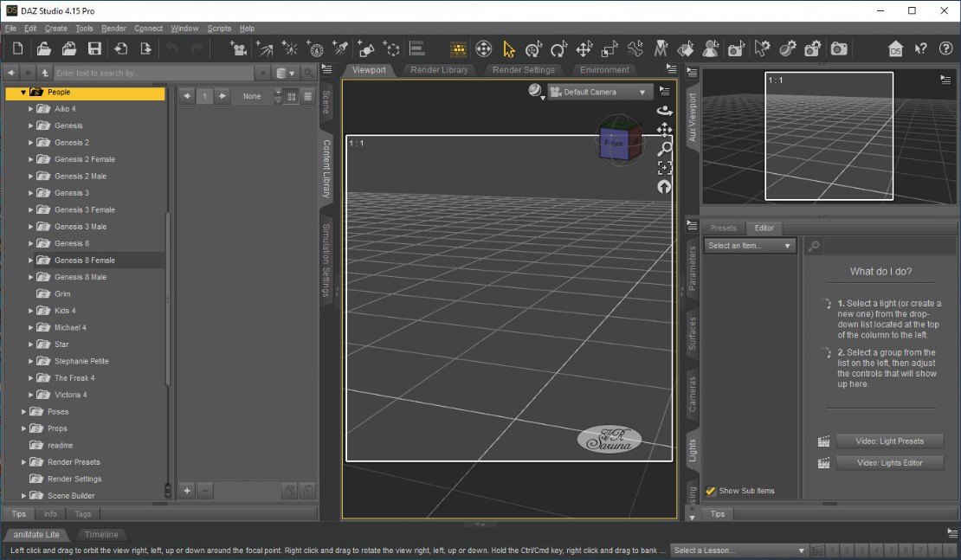Open the Select a Lesson dropdown
The height and width of the screenshot is (560, 961).
739,550
